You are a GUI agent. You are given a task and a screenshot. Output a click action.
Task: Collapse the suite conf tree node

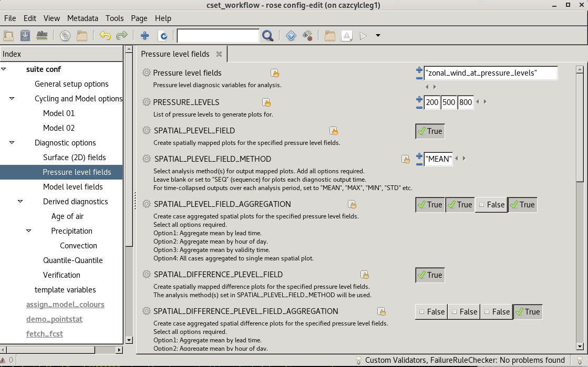[x=3, y=69]
